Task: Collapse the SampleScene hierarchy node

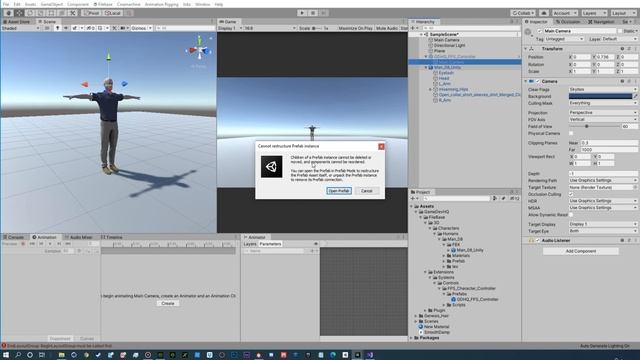Action: [421, 35]
